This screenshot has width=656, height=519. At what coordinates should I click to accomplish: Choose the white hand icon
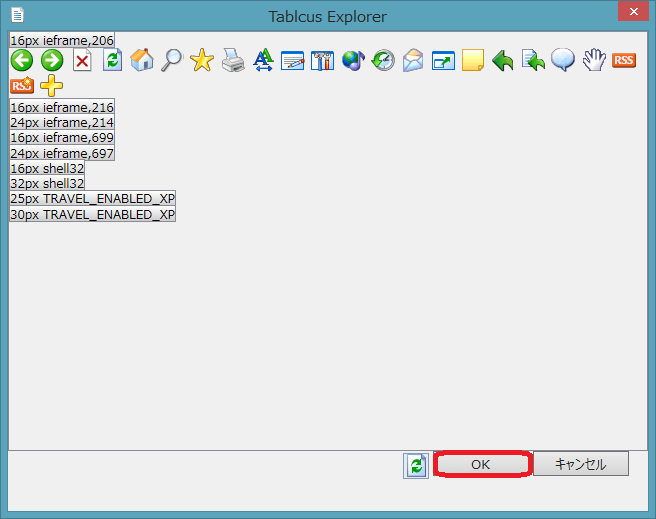[x=594, y=61]
